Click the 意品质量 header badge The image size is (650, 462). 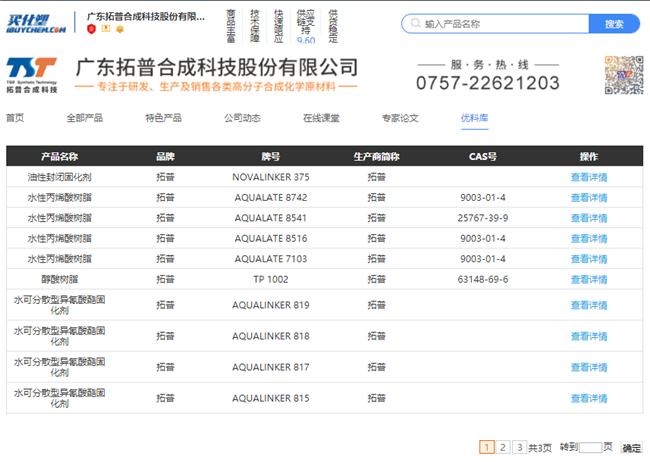[x=232, y=23]
